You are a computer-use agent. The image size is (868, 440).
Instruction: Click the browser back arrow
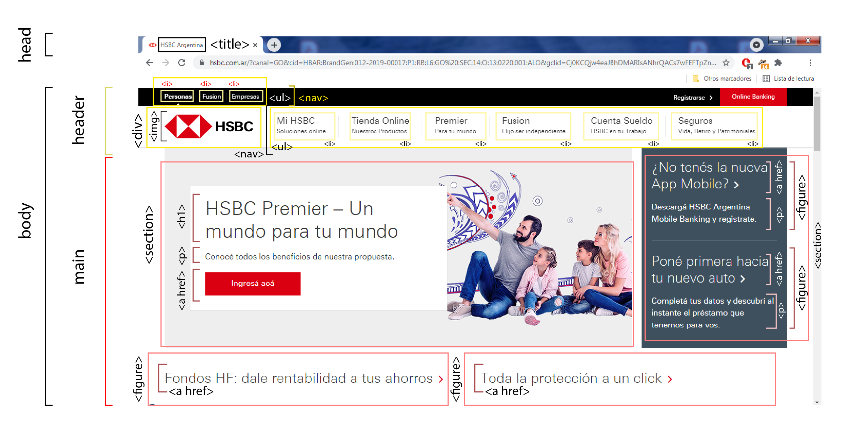149,63
